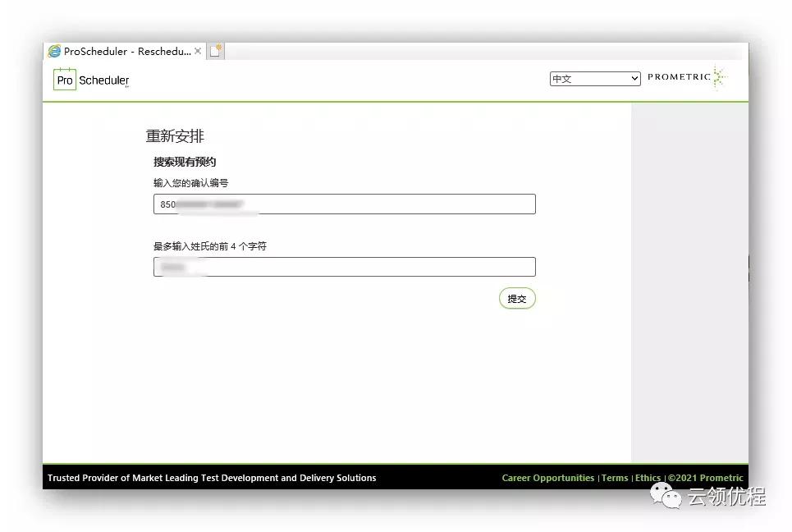This screenshot has width=792, height=532.
Task: Open the Ethics page link
Action: (648, 477)
